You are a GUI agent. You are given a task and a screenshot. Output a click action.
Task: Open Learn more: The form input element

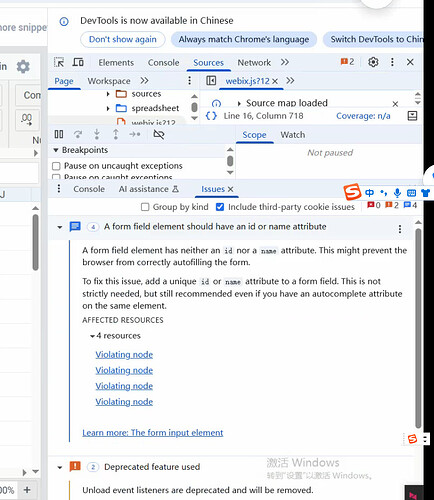click(153, 433)
